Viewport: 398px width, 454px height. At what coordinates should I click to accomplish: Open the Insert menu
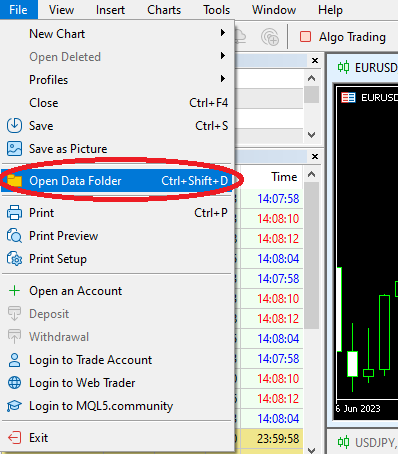(x=110, y=10)
